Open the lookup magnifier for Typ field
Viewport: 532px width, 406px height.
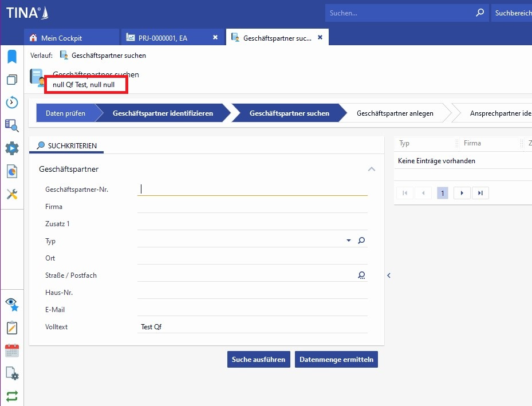click(x=361, y=241)
